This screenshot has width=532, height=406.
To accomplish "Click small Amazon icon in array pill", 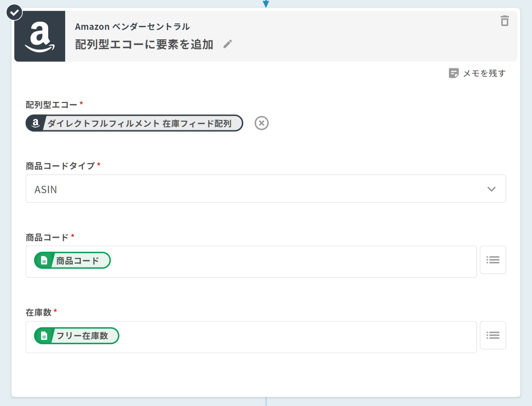I will click(x=36, y=123).
